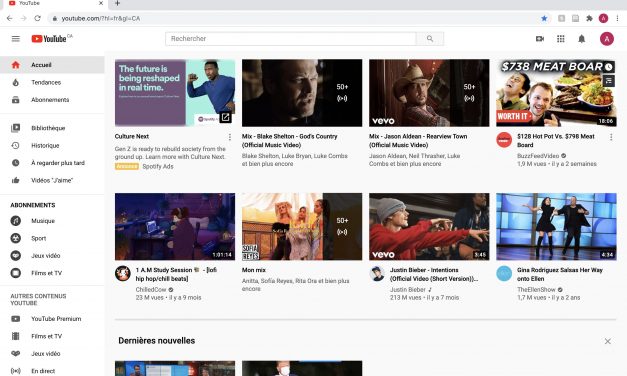
Task: Open the browser extensions puzzle icon
Action: click(x=589, y=18)
